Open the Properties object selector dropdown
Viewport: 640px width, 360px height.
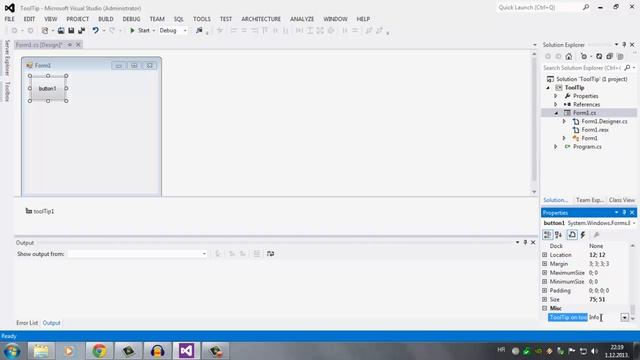(x=633, y=223)
